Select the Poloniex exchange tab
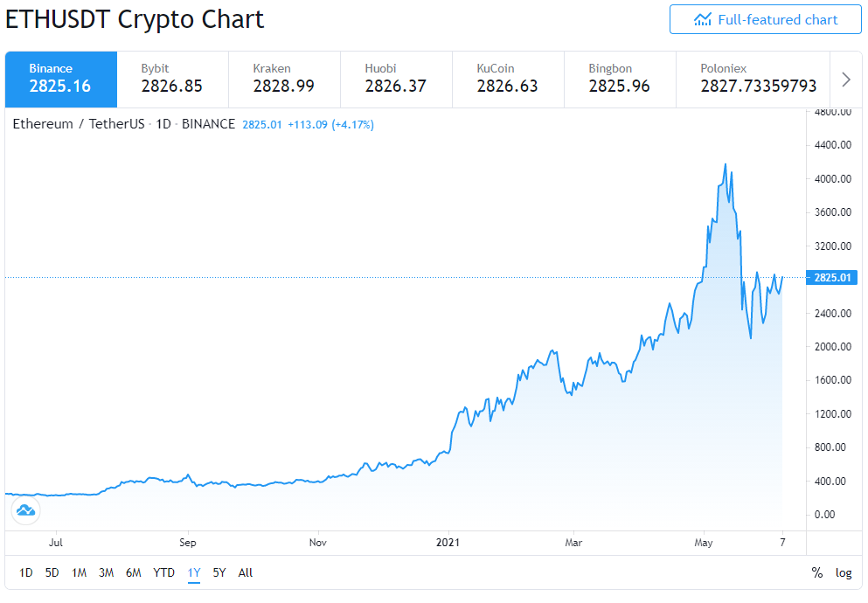The height and width of the screenshot is (603, 868). (753, 80)
